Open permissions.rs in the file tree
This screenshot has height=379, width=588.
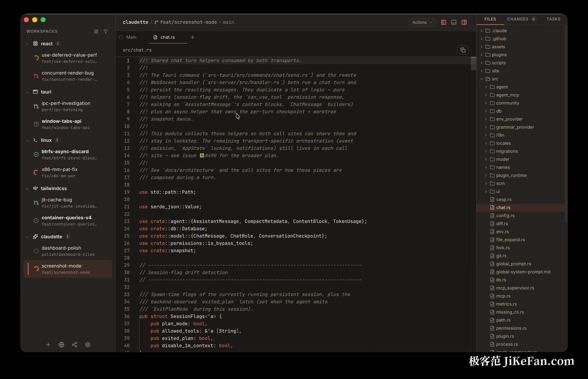click(511, 328)
